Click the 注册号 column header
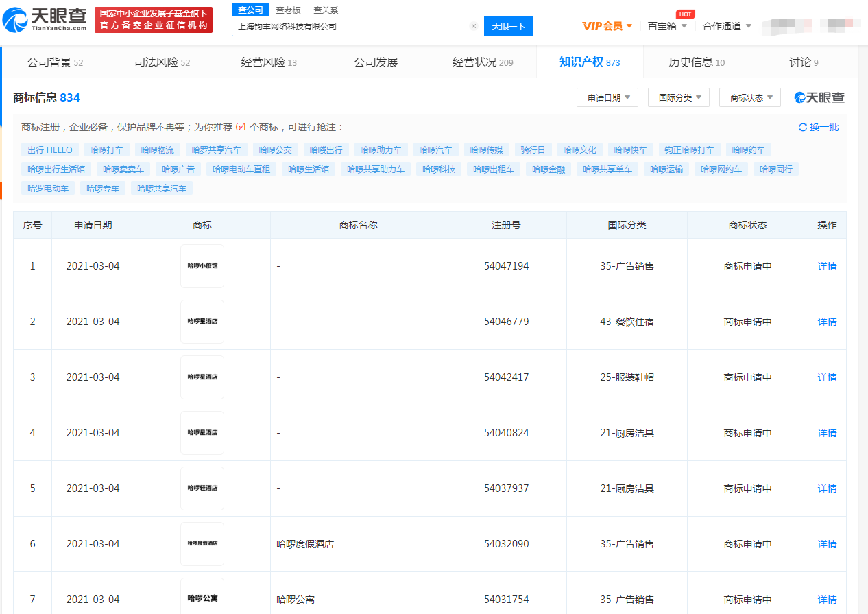 click(506, 225)
